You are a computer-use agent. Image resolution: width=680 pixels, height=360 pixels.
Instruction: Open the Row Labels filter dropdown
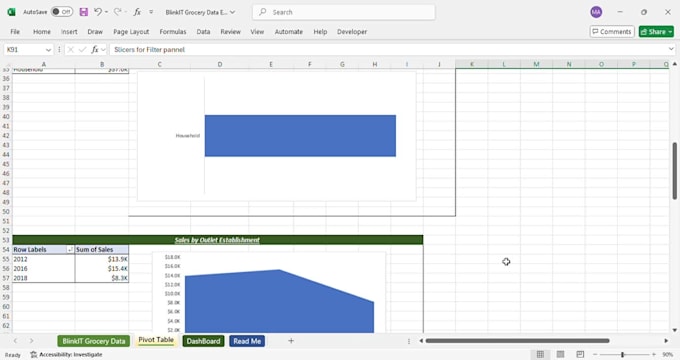tap(70, 250)
